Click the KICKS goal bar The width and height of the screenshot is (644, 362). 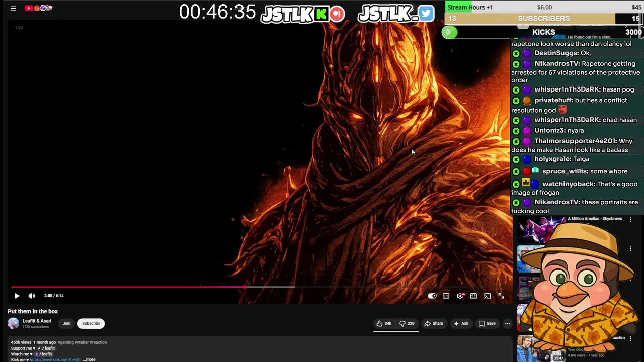pyautogui.click(x=543, y=32)
